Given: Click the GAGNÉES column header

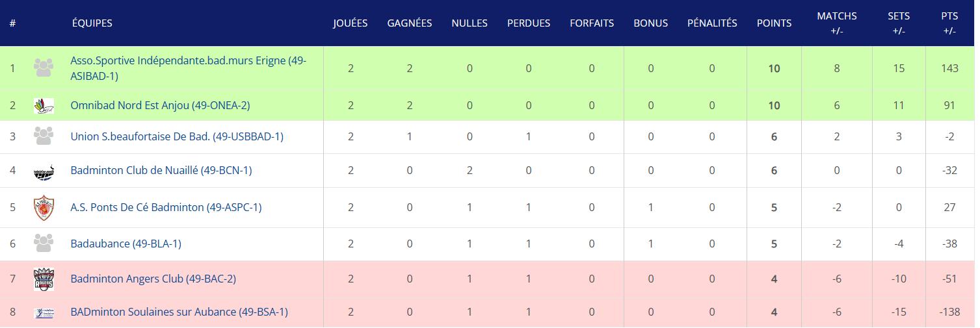Looking at the screenshot, I should click(x=410, y=23).
